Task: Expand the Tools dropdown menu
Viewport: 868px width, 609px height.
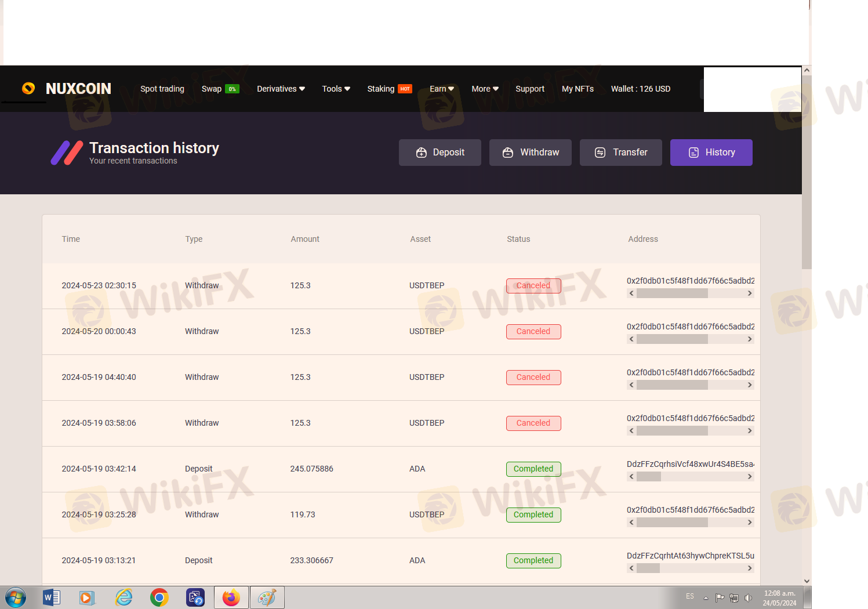Action: coord(336,89)
